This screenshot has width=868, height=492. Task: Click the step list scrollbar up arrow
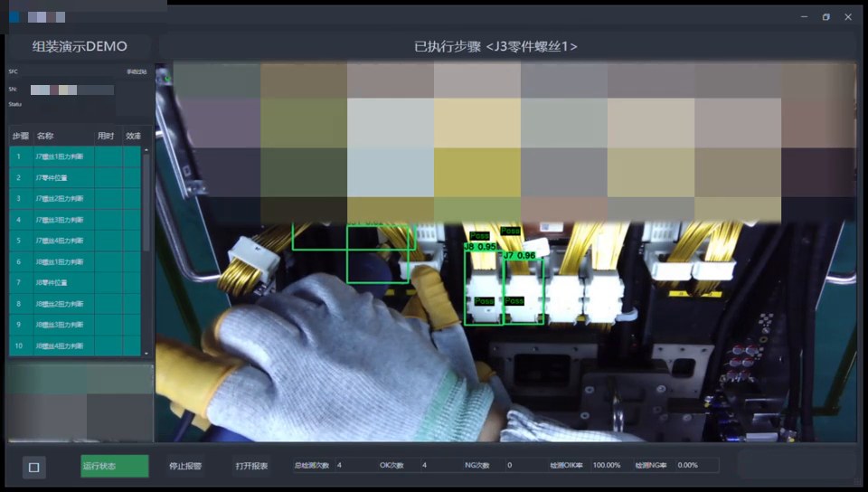(146, 150)
